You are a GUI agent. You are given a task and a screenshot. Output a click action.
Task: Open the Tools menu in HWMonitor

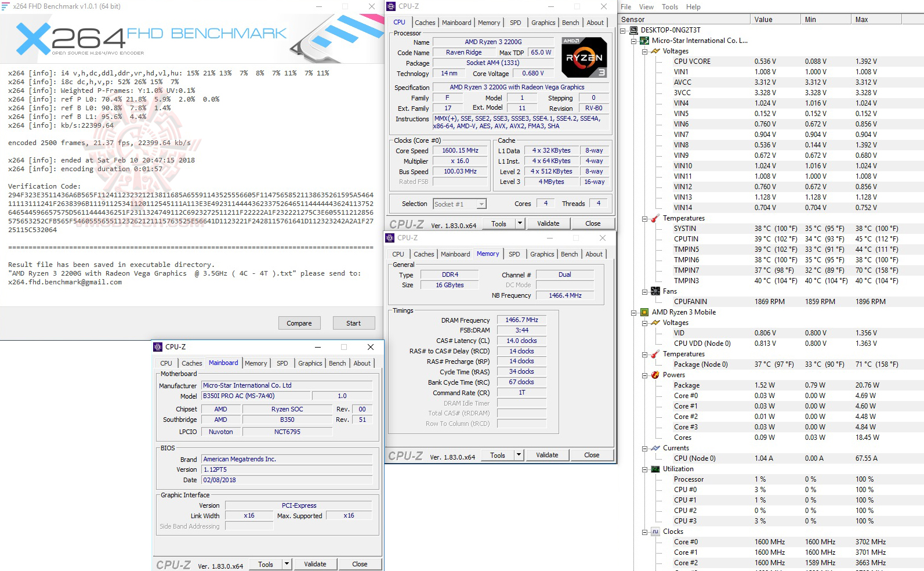point(670,7)
